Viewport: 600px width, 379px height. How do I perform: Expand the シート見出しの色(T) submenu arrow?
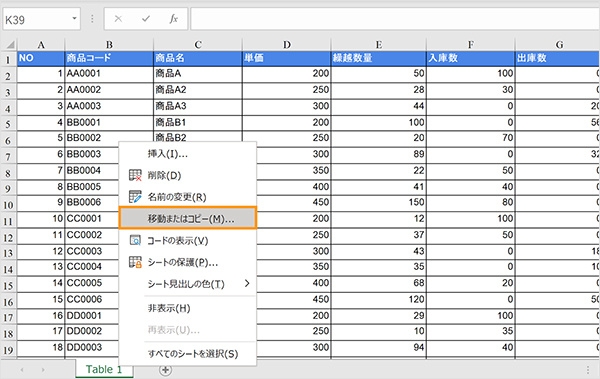247,283
